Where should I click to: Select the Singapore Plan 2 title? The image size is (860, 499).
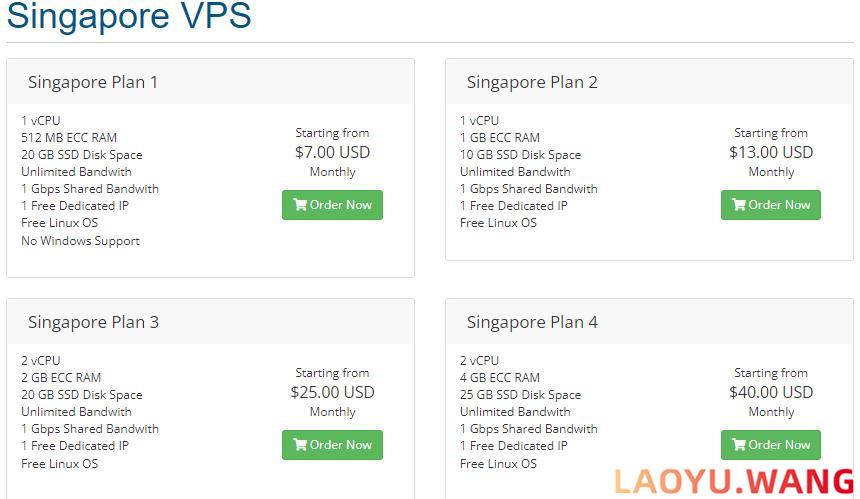coord(532,82)
